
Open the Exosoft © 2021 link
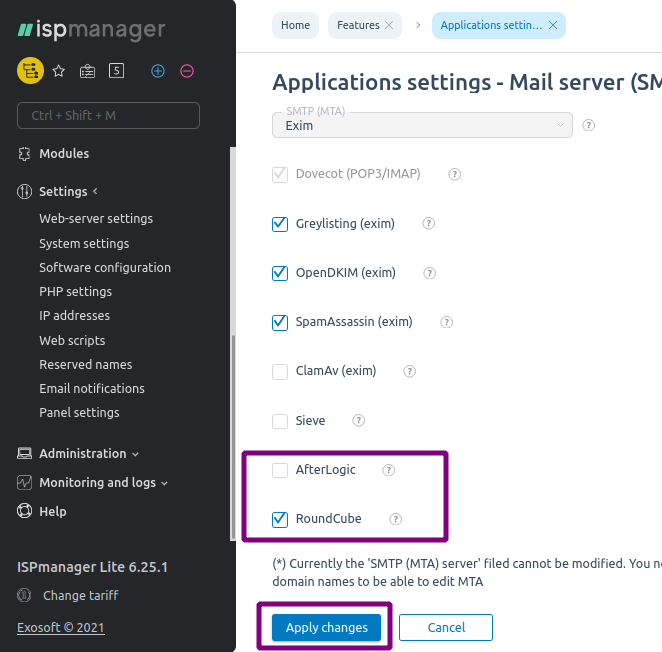pos(60,628)
